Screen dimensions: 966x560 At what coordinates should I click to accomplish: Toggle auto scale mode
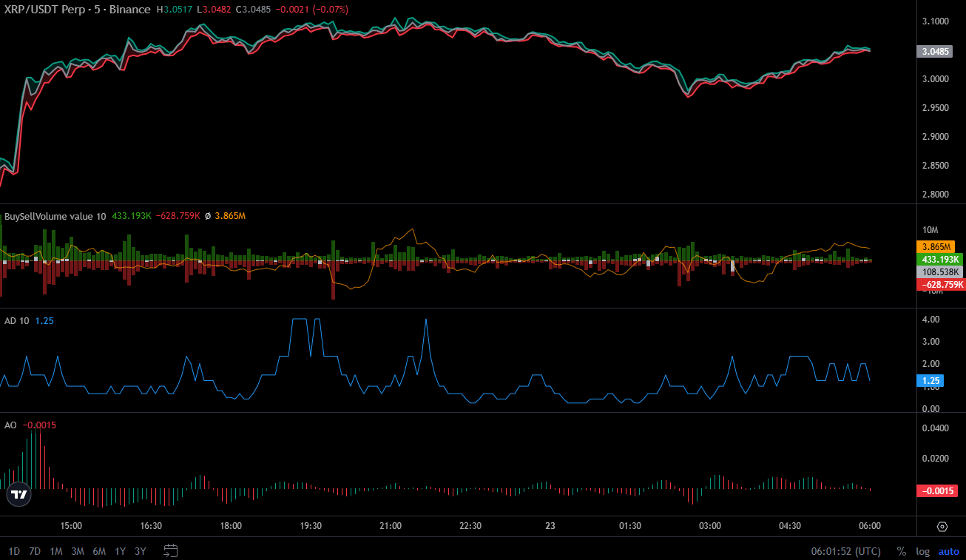tap(948, 551)
